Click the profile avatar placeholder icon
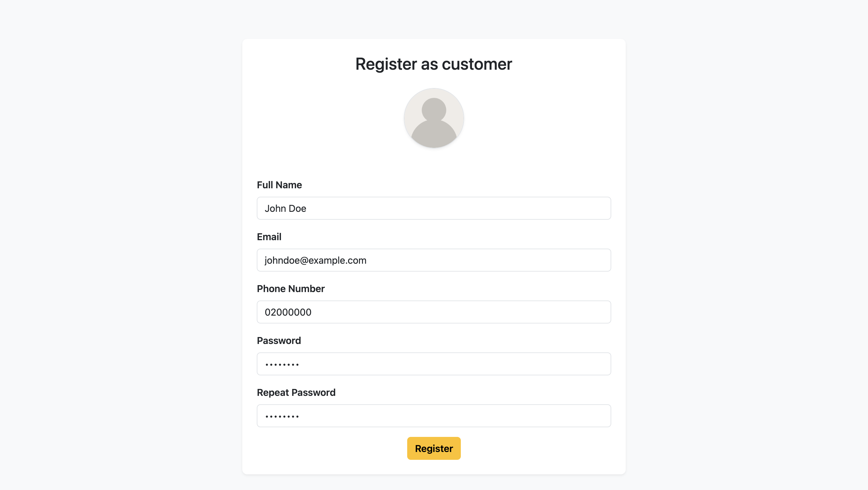Screen dimensions: 868x490 [x=434, y=118]
